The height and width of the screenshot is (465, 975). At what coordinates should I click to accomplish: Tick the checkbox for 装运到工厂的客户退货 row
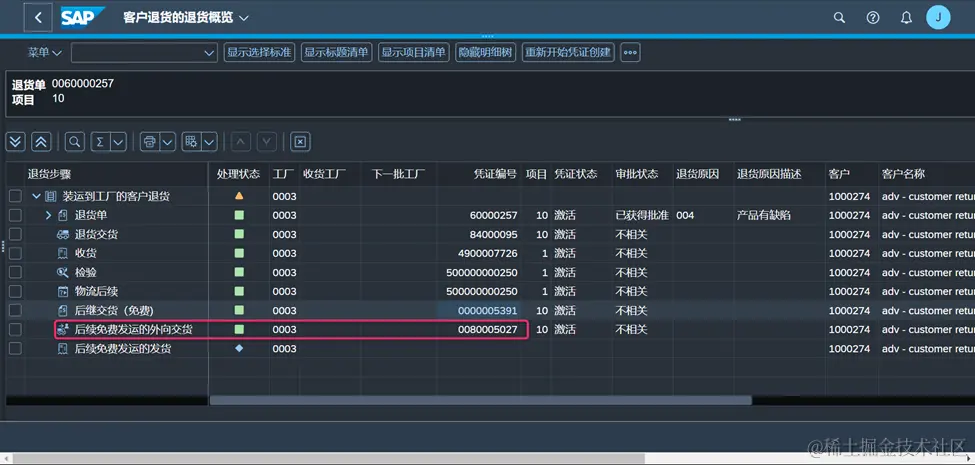tap(15, 196)
